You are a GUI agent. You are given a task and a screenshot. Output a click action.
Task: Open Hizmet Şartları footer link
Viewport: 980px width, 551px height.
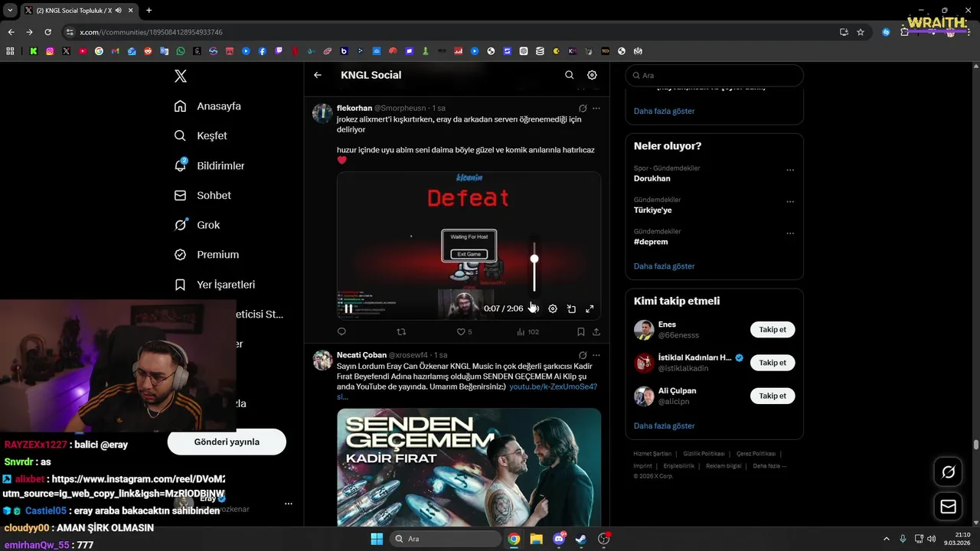pos(652,454)
